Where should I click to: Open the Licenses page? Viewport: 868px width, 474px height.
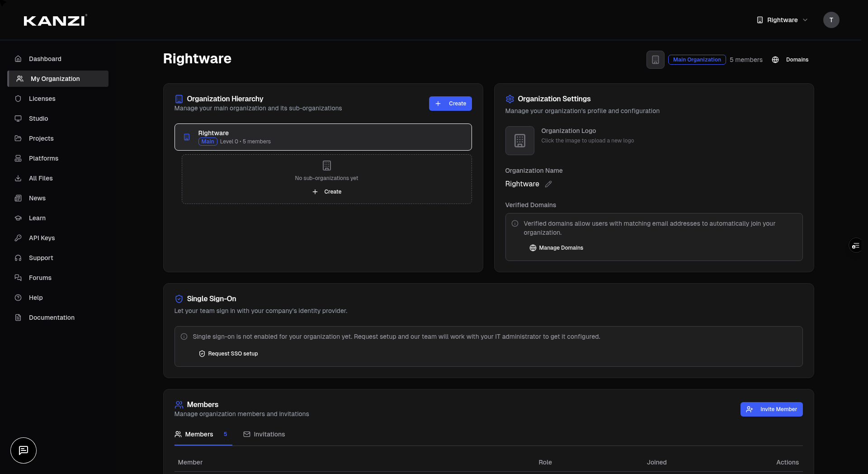tap(58, 99)
